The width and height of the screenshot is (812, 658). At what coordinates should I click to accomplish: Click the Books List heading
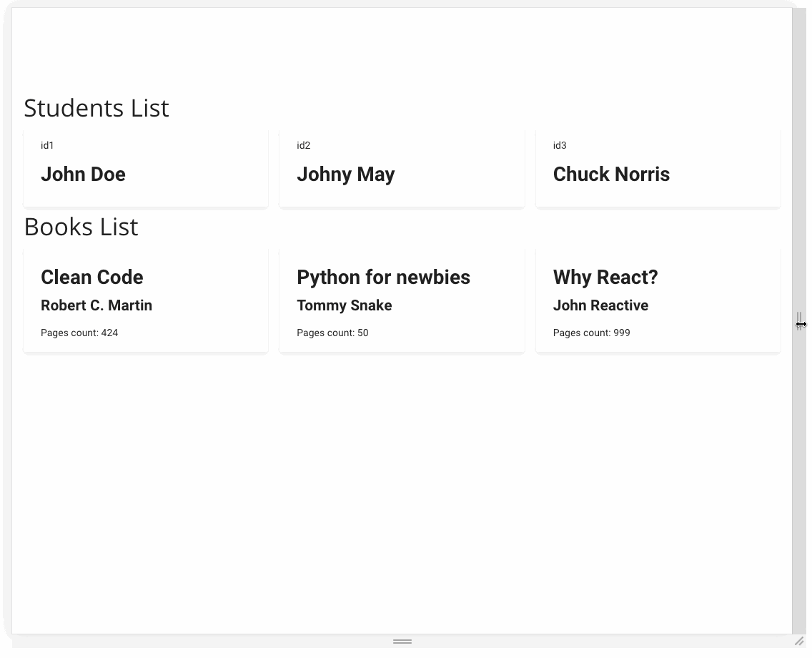coord(80,227)
